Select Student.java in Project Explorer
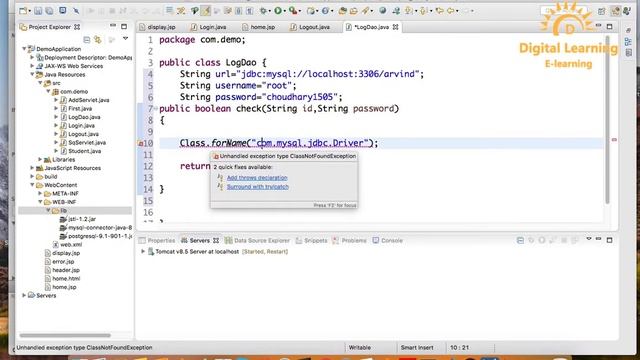 [x=84, y=151]
